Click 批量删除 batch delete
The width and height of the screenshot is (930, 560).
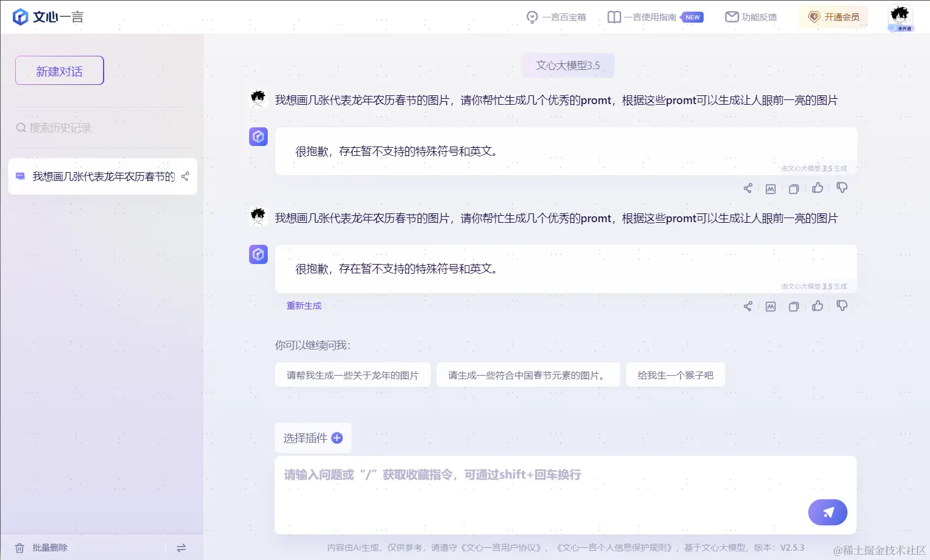click(x=42, y=548)
